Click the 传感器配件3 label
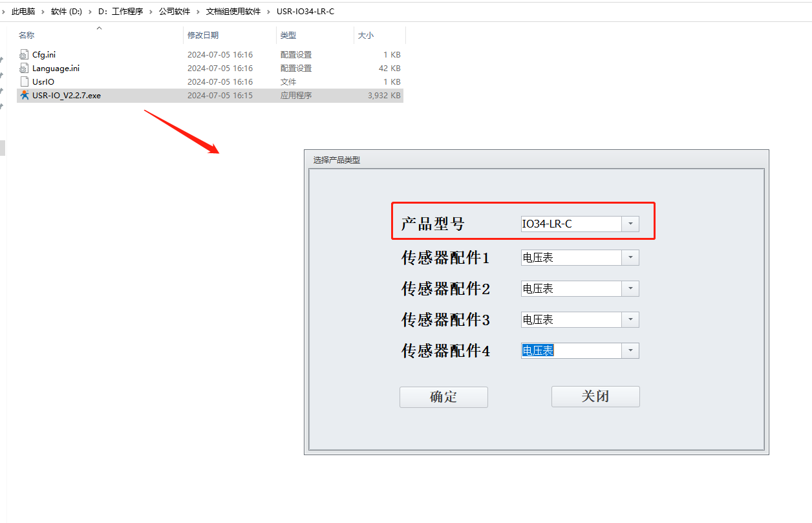The width and height of the screenshot is (812, 523). click(x=445, y=320)
